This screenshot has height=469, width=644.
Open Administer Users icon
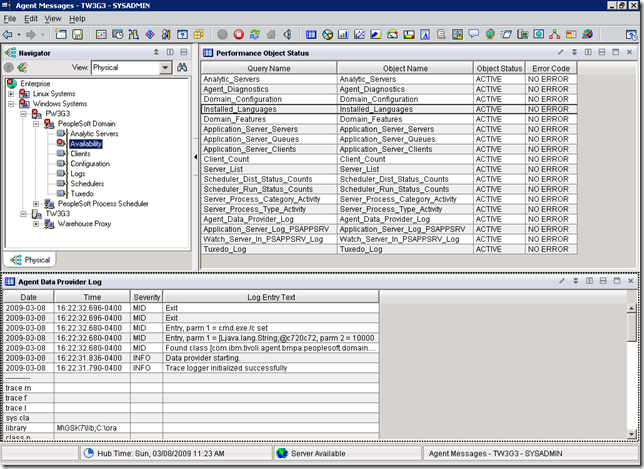166,34
